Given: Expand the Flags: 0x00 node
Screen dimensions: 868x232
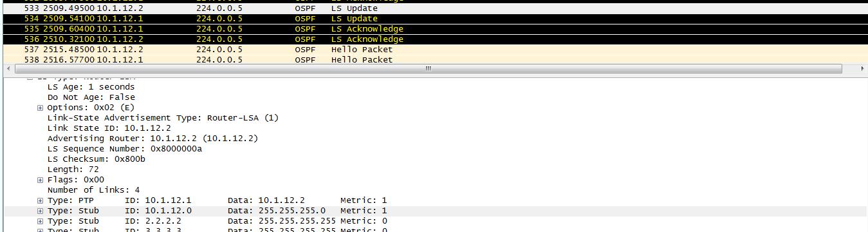Looking at the screenshot, I should (x=41, y=180).
